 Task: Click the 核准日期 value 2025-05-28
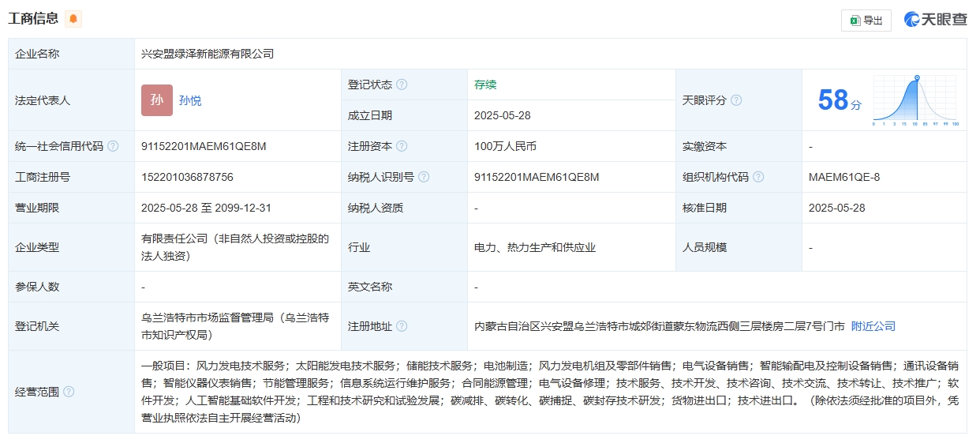coord(837,208)
